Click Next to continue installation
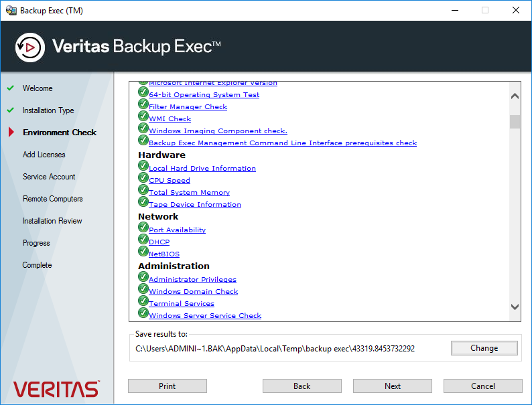The image size is (532, 405). tap(393, 386)
